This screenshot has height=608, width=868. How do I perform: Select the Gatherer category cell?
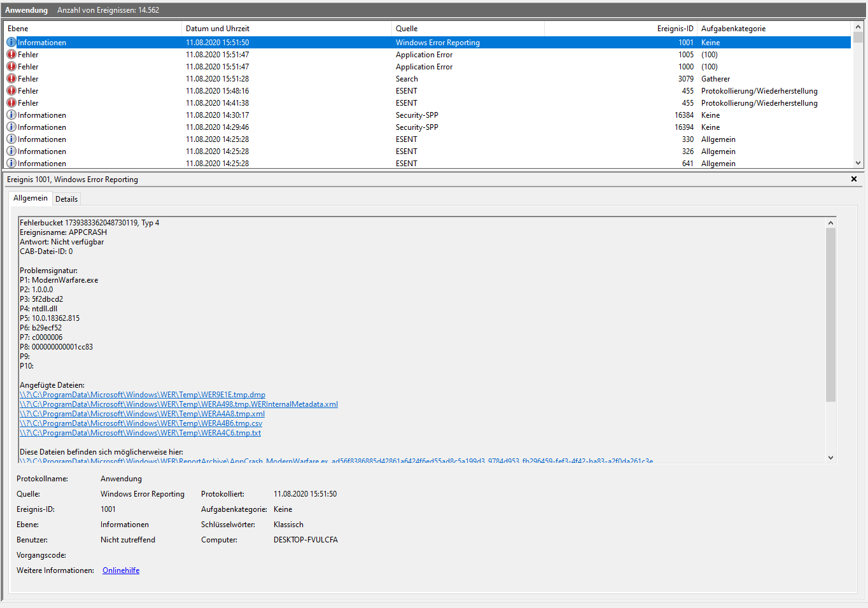pyautogui.click(x=715, y=79)
